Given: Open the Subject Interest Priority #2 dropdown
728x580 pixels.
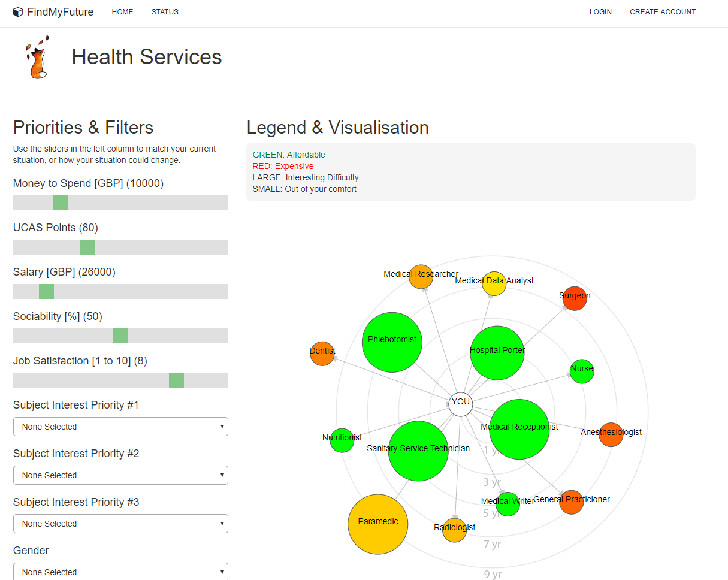Looking at the screenshot, I should click(120, 475).
